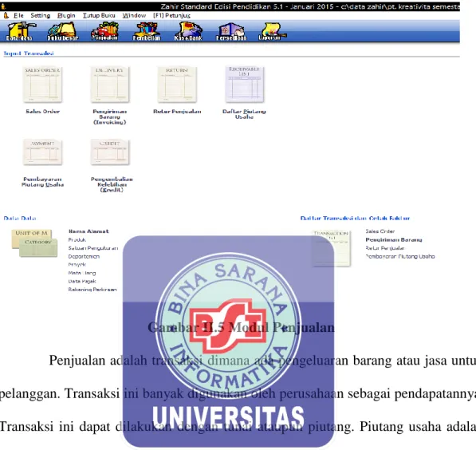The image size is (476, 450).
Task: Click the Input Transaksi section heading
Action: (29, 53)
